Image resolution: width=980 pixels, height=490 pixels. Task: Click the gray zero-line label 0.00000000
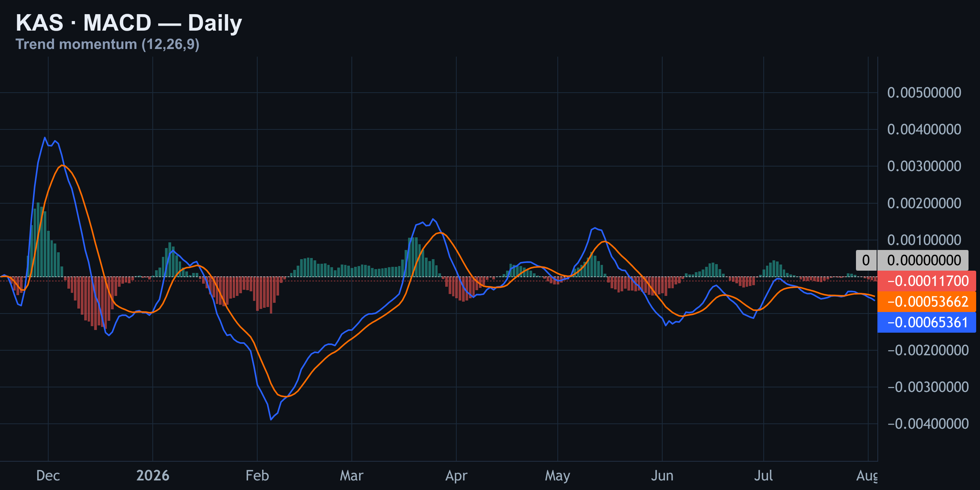(923, 260)
